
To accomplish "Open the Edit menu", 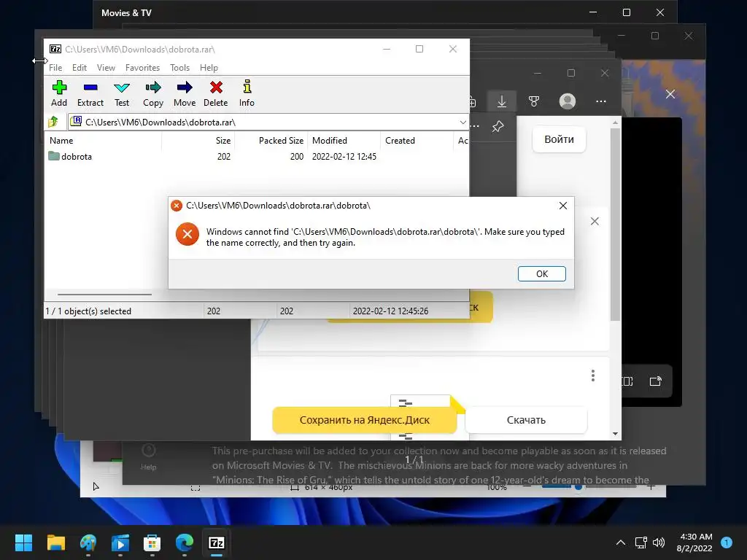I will [x=79, y=68].
